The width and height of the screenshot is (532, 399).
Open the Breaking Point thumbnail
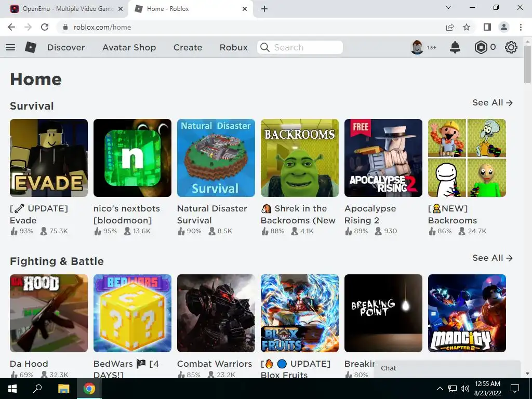point(383,313)
